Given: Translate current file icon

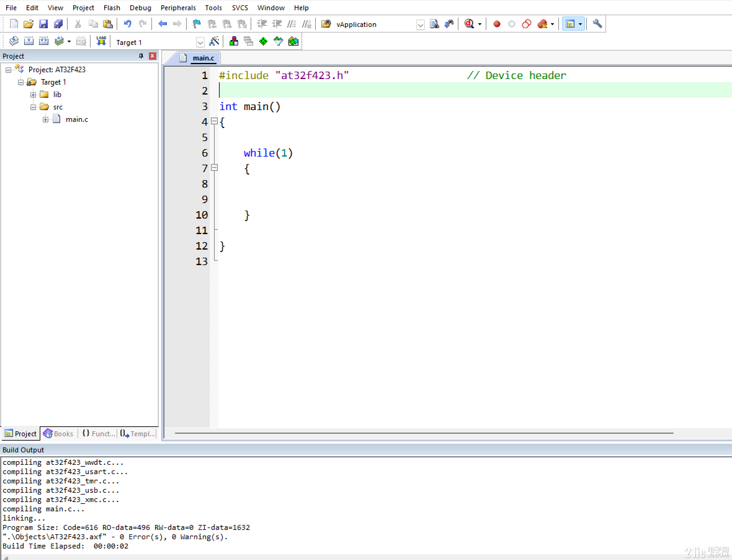Looking at the screenshot, I should 14,42.
